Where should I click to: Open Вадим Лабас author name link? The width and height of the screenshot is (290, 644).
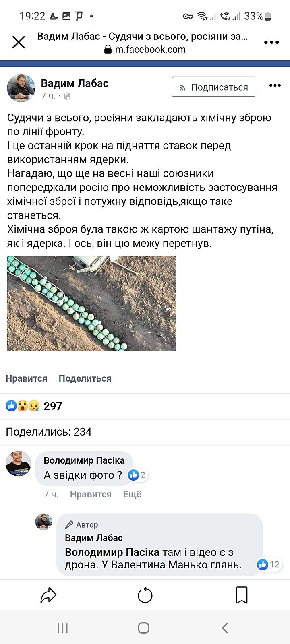coord(75,83)
